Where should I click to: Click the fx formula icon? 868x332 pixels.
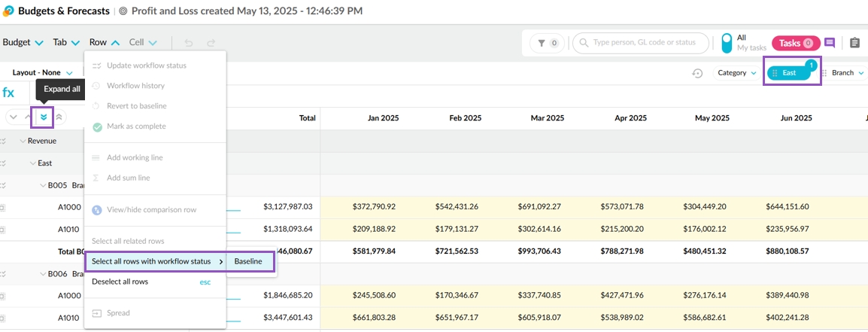(8, 93)
